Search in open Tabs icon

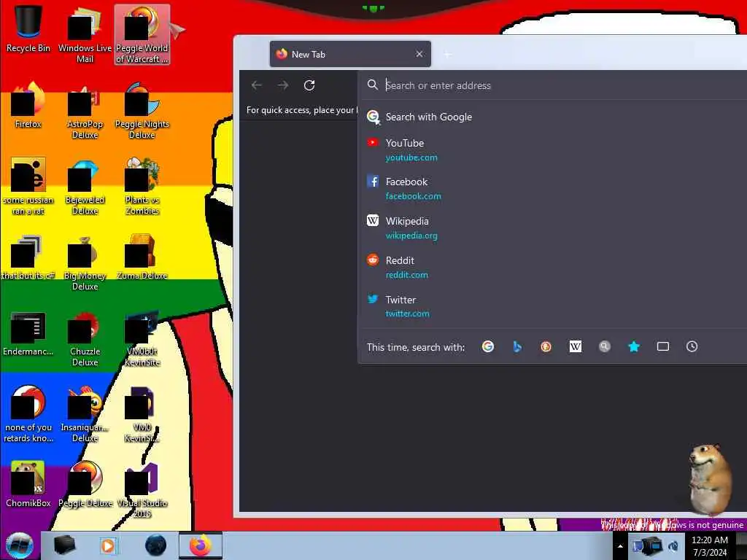tap(663, 346)
